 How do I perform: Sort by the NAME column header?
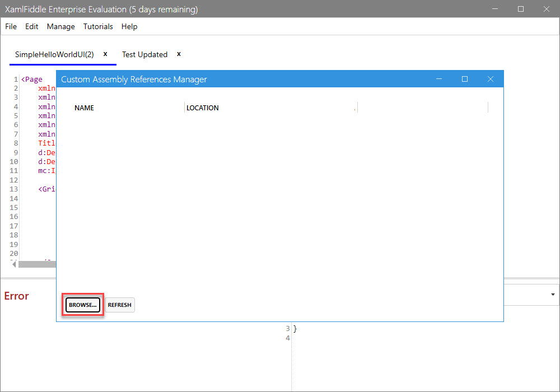[x=85, y=108]
